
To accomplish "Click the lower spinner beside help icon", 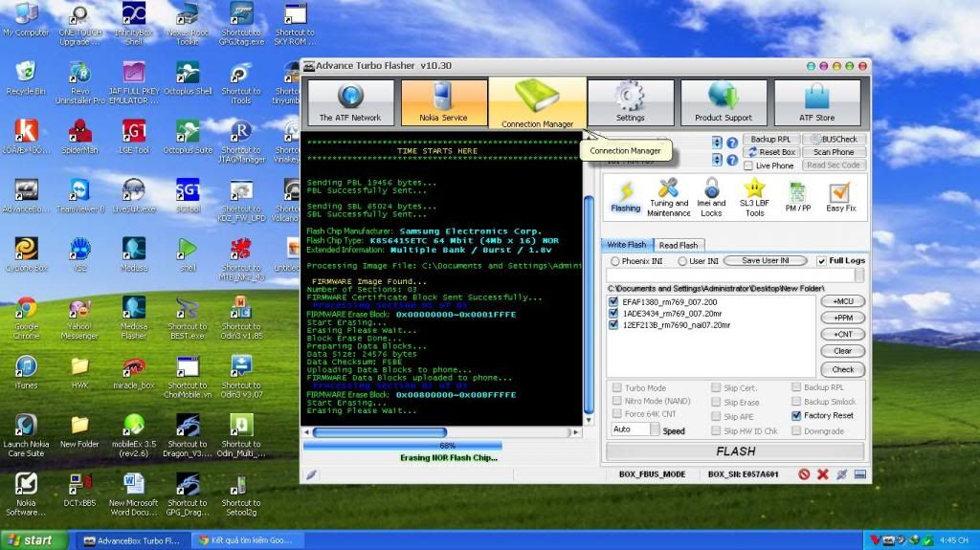I will pos(717,160).
